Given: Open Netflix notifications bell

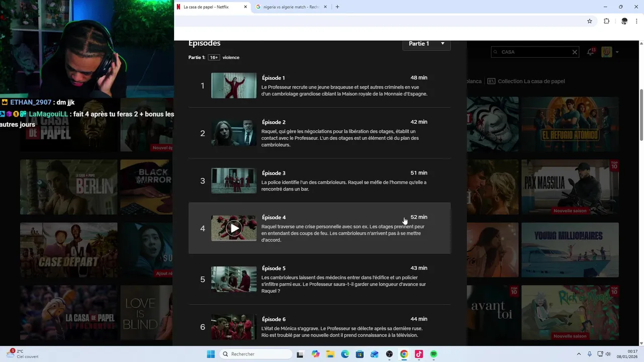Looking at the screenshot, I should [x=591, y=52].
